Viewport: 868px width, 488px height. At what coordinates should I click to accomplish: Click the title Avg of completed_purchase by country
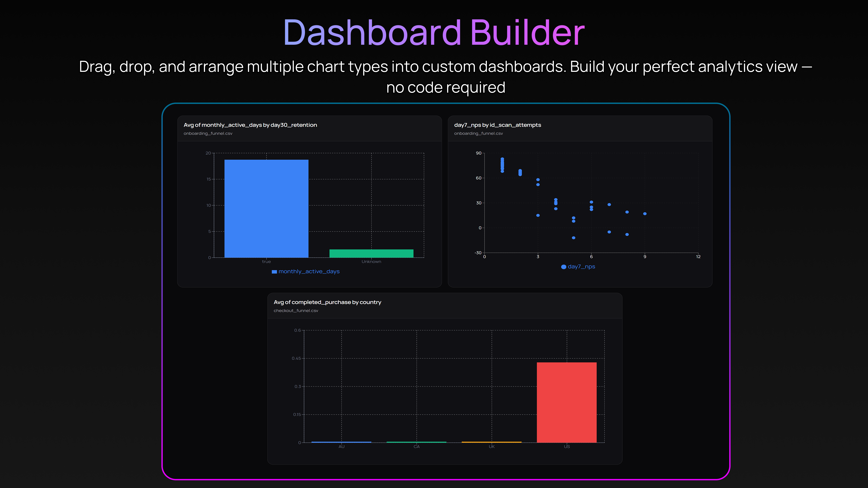pyautogui.click(x=328, y=302)
